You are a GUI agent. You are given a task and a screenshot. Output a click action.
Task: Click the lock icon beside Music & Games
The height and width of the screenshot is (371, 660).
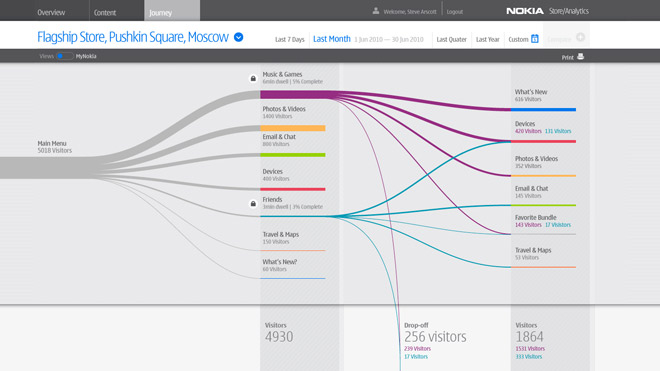(253, 78)
